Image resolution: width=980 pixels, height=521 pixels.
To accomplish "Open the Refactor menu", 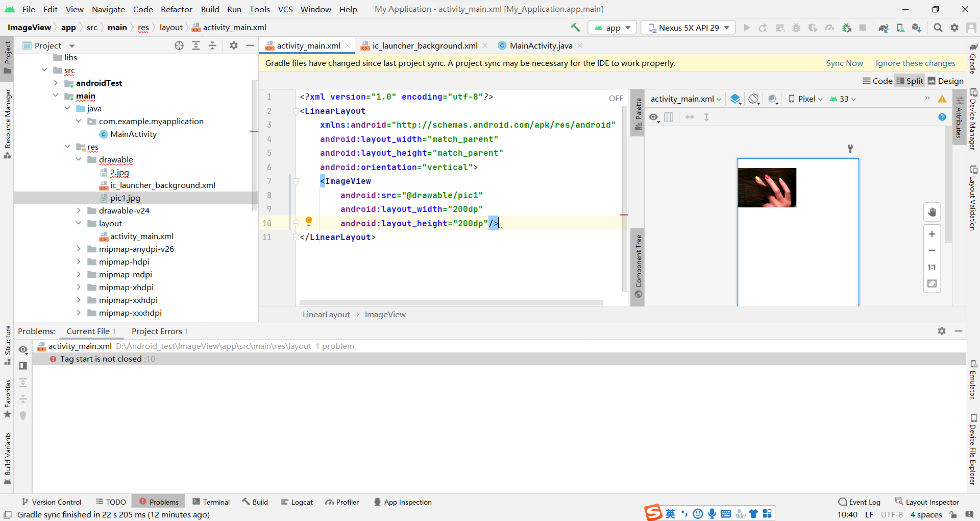I will click(x=176, y=9).
